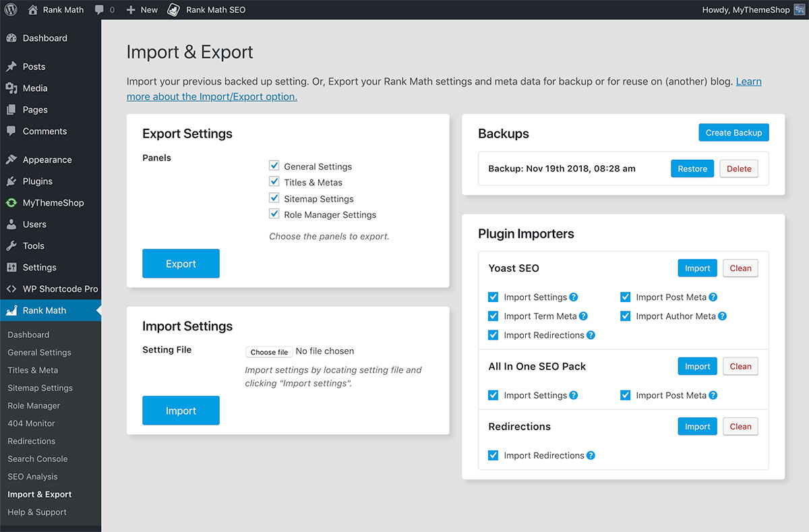The image size is (809, 532).
Task: Expand the Settings menu in sidebar
Action: [39, 268]
